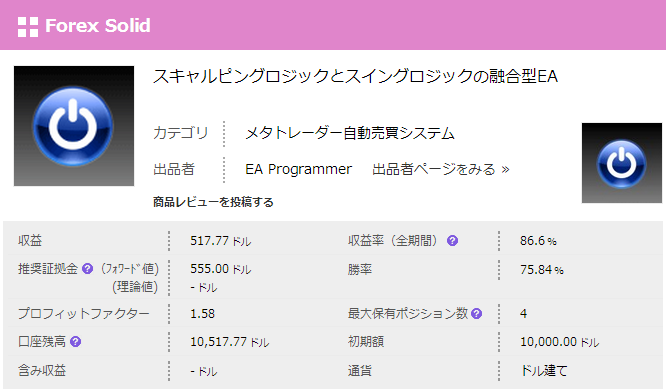This screenshot has height=389, width=666.
Task: Click the Forex Solid grid logo icon
Action: click(28, 27)
